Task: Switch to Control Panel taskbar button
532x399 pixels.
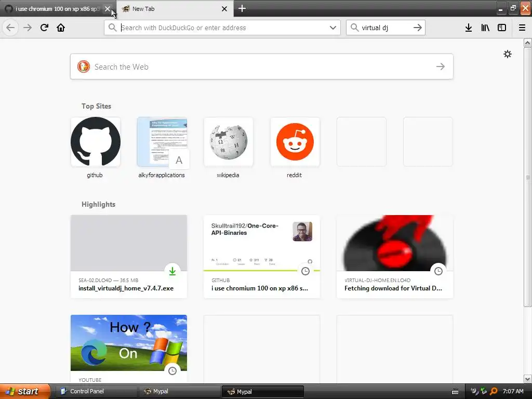Action: tap(96, 391)
